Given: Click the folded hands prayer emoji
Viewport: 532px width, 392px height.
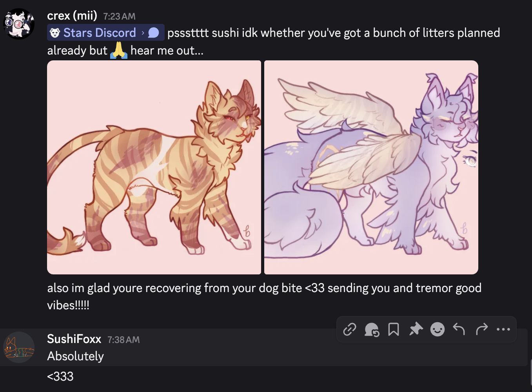Looking at the screenshot, I should click(x=119, y=50).
